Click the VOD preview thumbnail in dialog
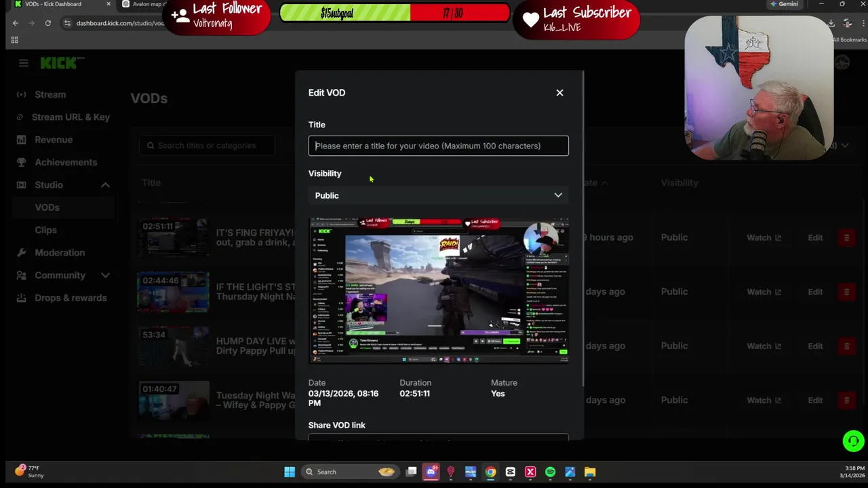This screenshot has width=868, height=488. (x=438, y=291)
